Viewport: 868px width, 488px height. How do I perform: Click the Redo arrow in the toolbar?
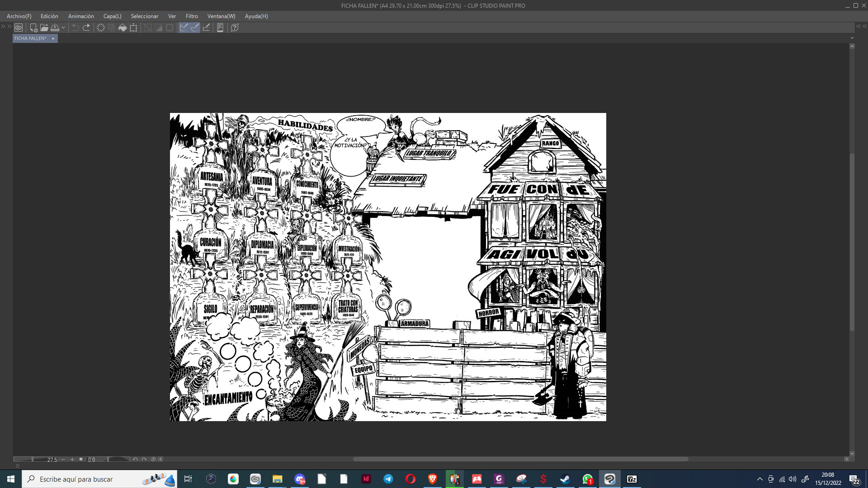86,28
